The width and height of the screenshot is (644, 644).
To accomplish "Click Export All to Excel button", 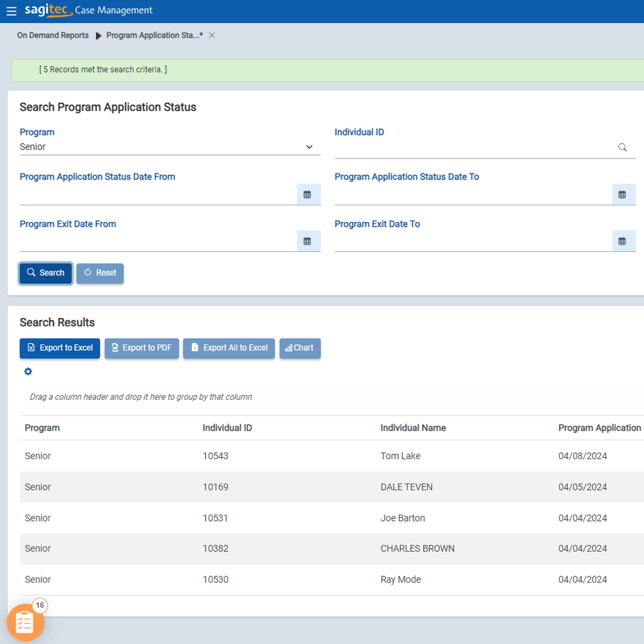I will (x=229, y=348).
